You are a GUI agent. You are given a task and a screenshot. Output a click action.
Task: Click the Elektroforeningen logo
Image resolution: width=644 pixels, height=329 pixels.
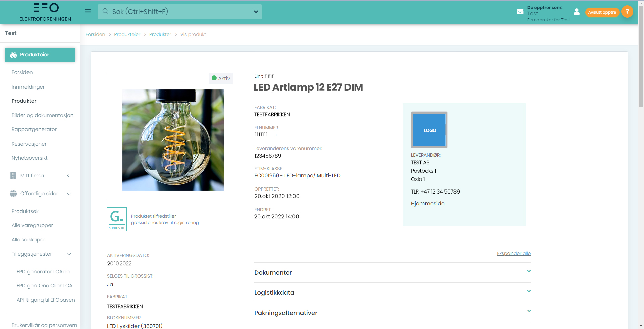click(45, 12)
